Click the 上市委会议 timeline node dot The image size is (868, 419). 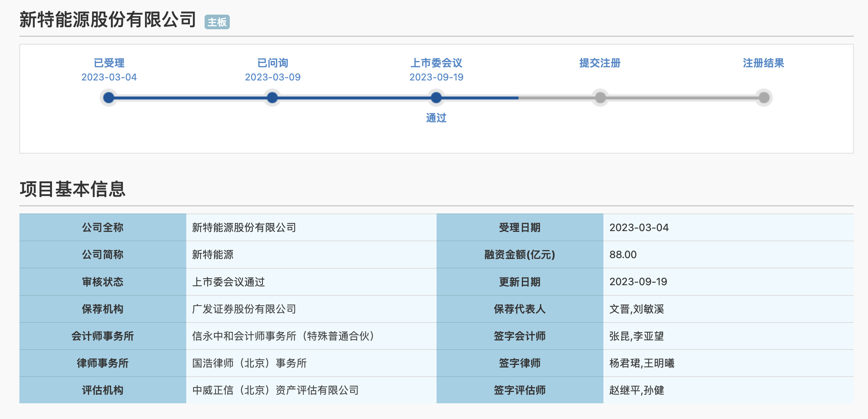click(436, 98)
